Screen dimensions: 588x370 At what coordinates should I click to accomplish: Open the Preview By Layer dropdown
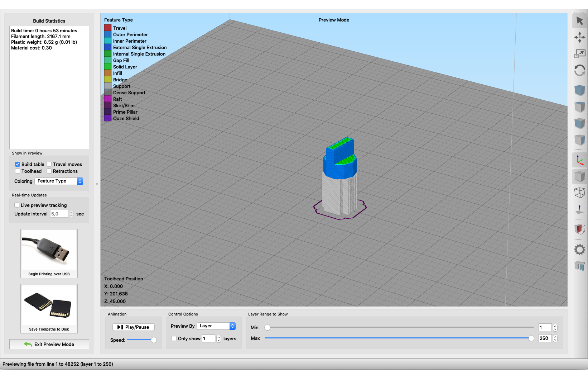(x=216, y=326)
